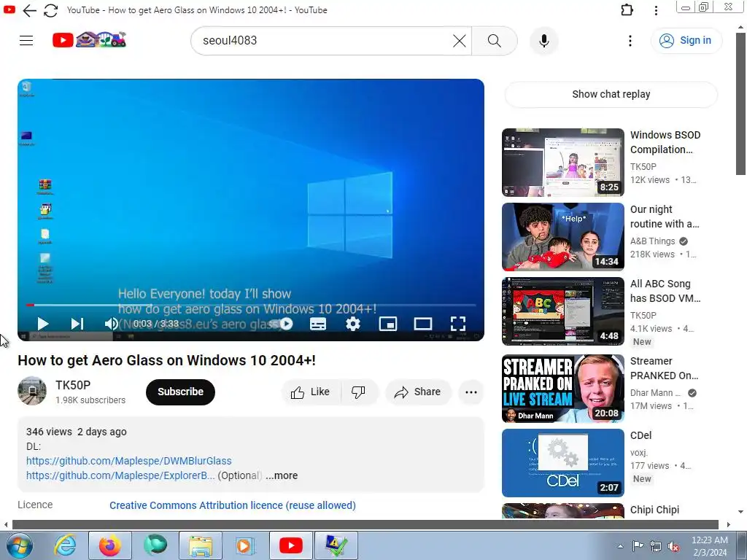747x560 pixels.
Task: Select the Windows BSOD Compilation title
Action: click(665, 142)
